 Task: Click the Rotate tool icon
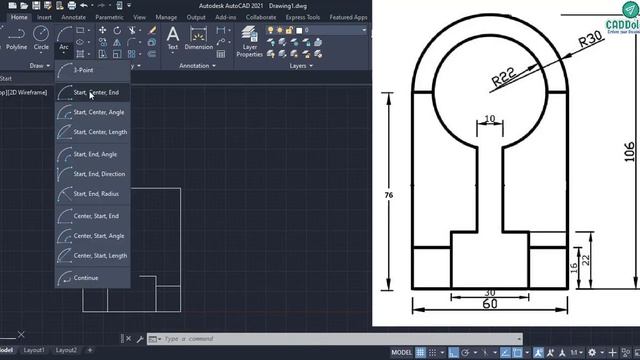coord(117,30)
